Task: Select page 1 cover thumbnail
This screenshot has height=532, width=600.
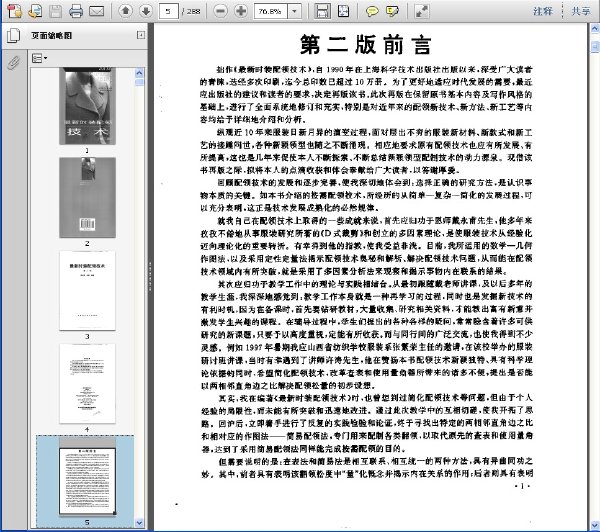Action: click(87, 106)
